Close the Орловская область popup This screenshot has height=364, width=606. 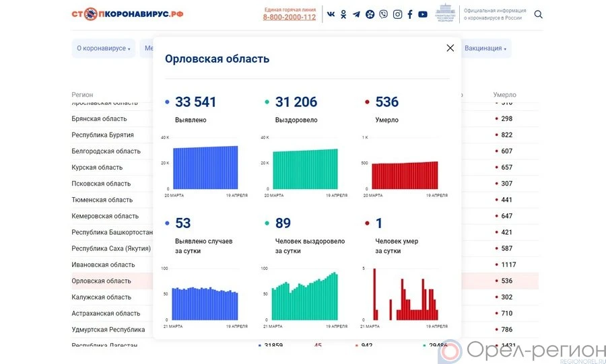[x=450, y=48]
